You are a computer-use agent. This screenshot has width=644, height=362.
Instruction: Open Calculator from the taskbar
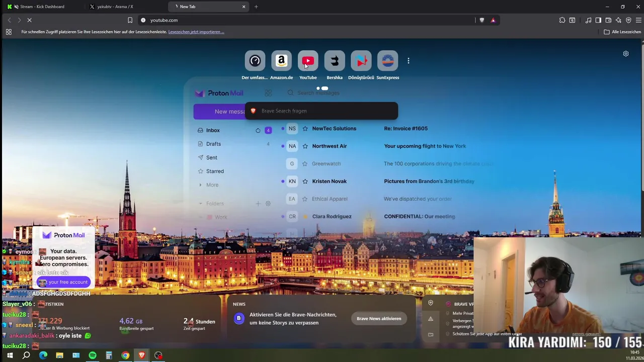click(109, 355)
